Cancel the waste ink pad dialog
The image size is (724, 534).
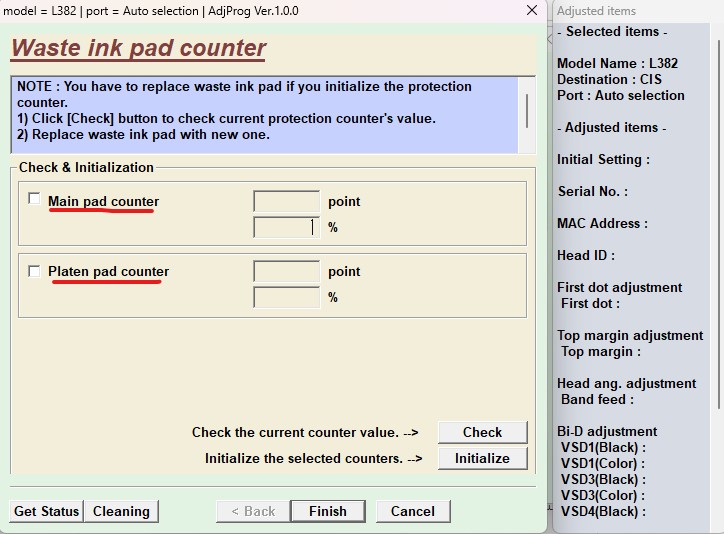point(413,511)
